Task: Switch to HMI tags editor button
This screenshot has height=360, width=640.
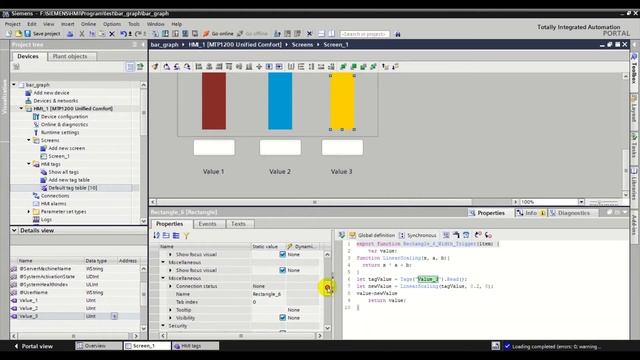Action: click(x=195, y=346)
